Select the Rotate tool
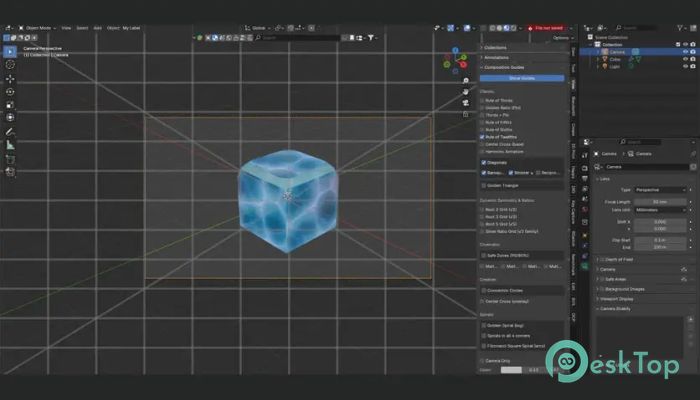The height and width of the screenshot is (400, 700). tap(10, 92)
